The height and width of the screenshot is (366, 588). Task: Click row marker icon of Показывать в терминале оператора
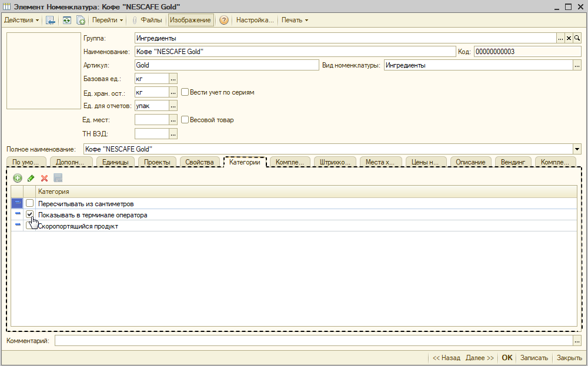[x=17, y=214]
